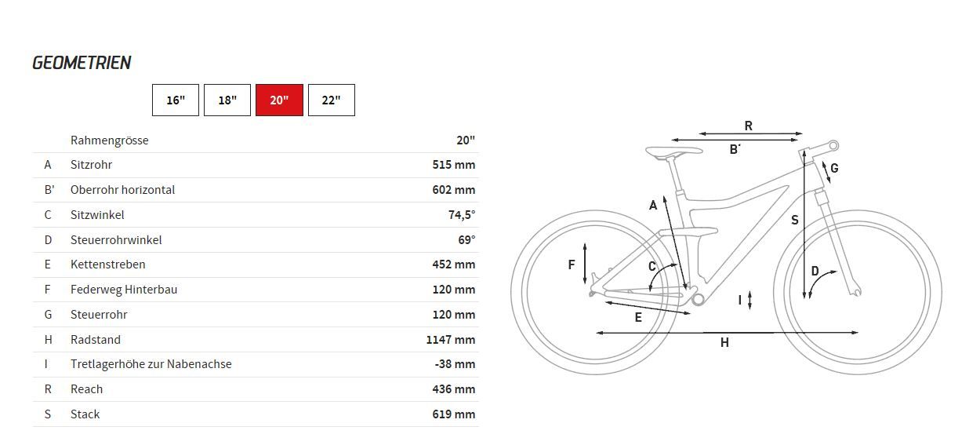This screenshot has width=980, height=445.
Task: Click Tretlagerhöhe zur Nabenachse row
Action: pos(151,364)
